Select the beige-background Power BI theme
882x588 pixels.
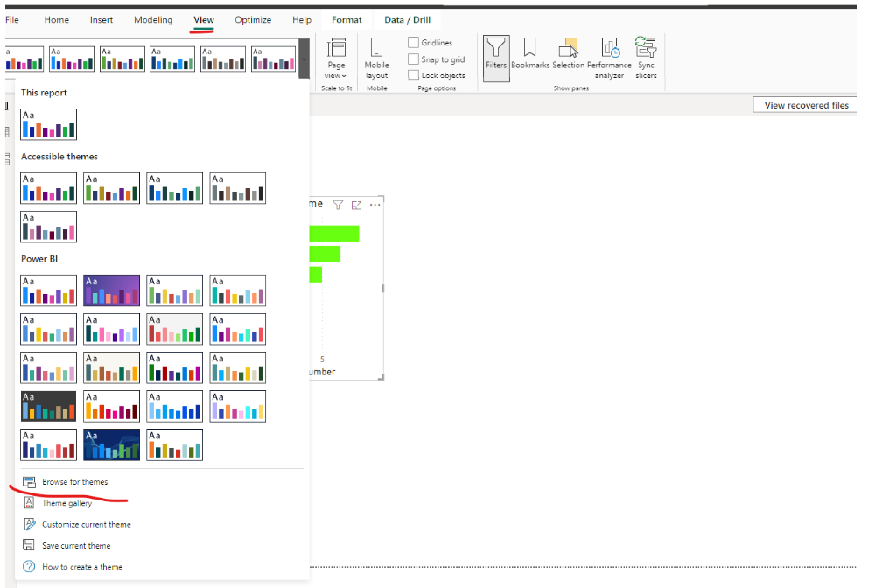[x=111, y=367]
